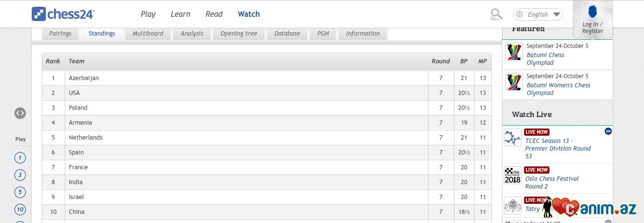Click the chess24 logo
Viewport: 644px width, 223px height.
click(x=63, y=14)
